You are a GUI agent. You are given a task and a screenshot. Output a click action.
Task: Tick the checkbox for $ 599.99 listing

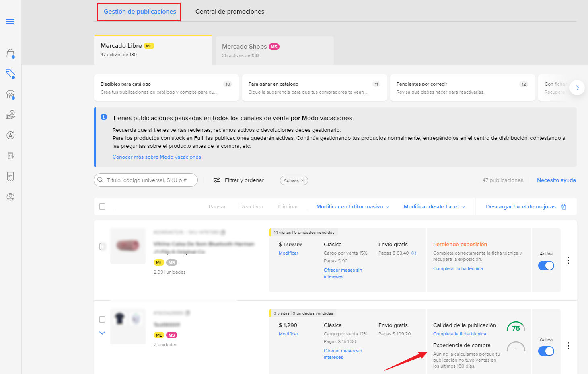102,246
